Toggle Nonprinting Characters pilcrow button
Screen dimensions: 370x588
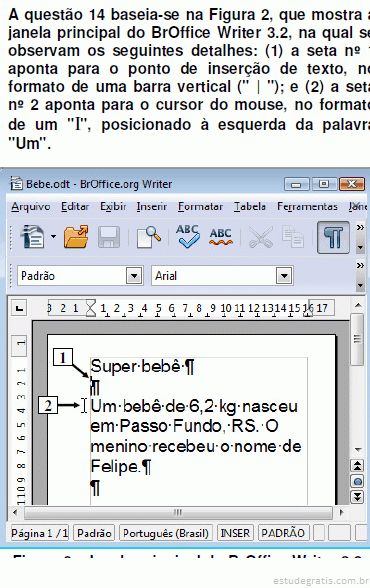[333, 237]
